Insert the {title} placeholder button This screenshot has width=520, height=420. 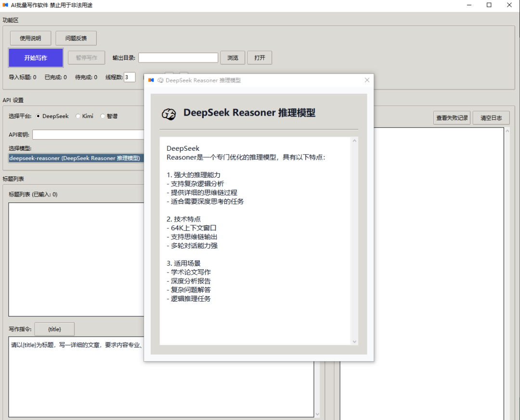54,329
